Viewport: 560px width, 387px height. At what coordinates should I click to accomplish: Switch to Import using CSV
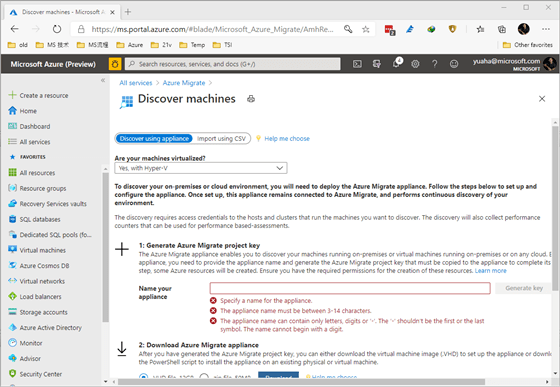pyautogui.click(x=221, y=139)
